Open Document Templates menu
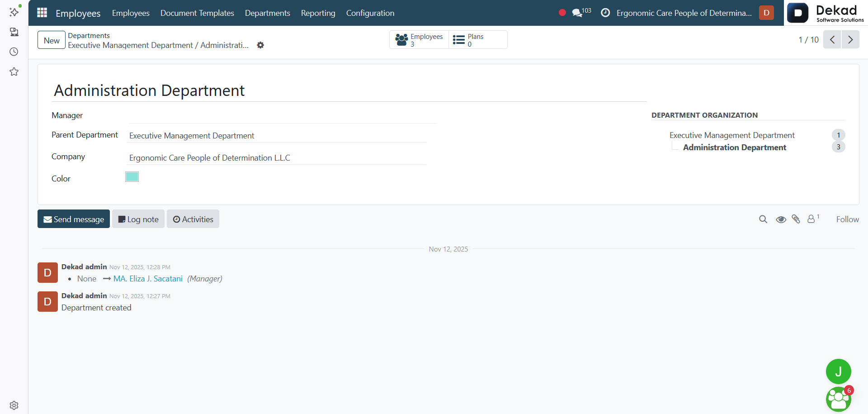 coord(197,13)
